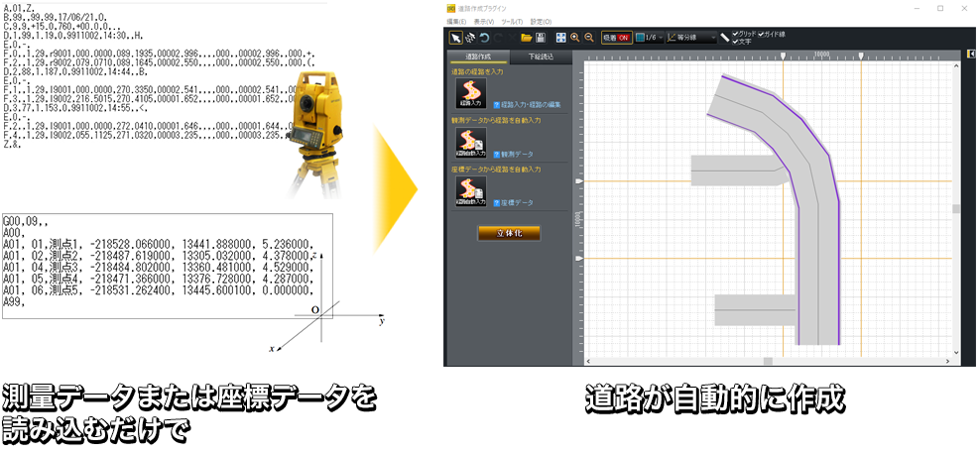Click the scroll-up arrow of the canvas
This screenshot has width=980, height=454.
pyautogui.click(x=955, y=65)
